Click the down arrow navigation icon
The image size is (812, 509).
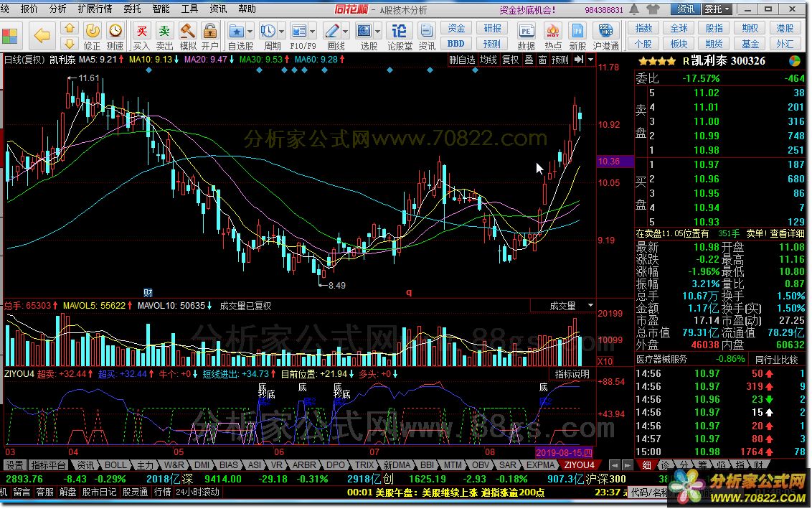tap(70, 44)
